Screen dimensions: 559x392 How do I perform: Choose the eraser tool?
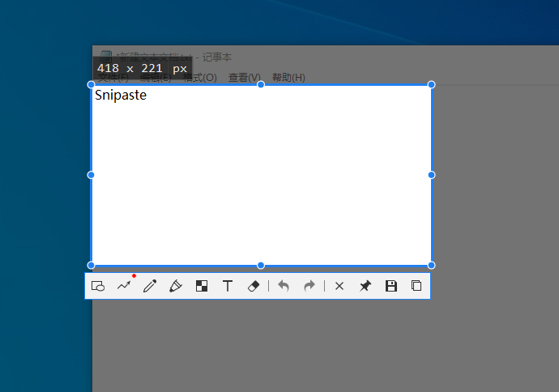tap(254, 286)
